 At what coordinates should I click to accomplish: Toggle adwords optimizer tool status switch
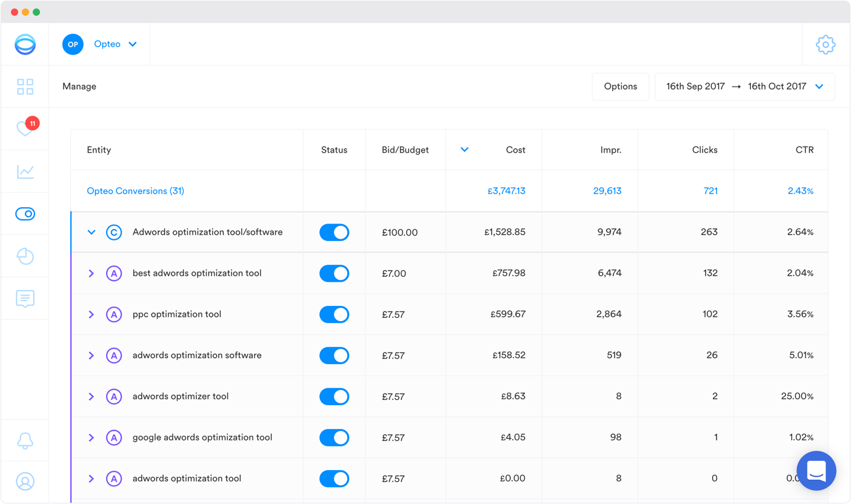pos(335,397)
